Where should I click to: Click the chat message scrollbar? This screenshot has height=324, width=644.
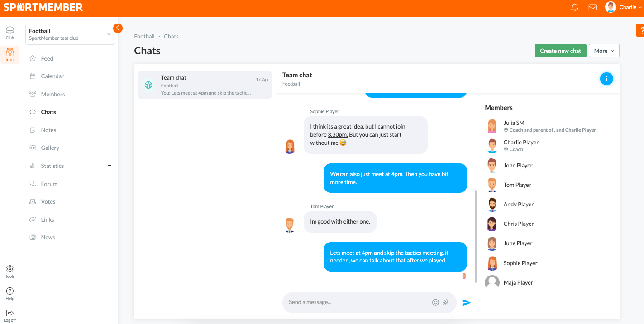(x=475, y=235)
